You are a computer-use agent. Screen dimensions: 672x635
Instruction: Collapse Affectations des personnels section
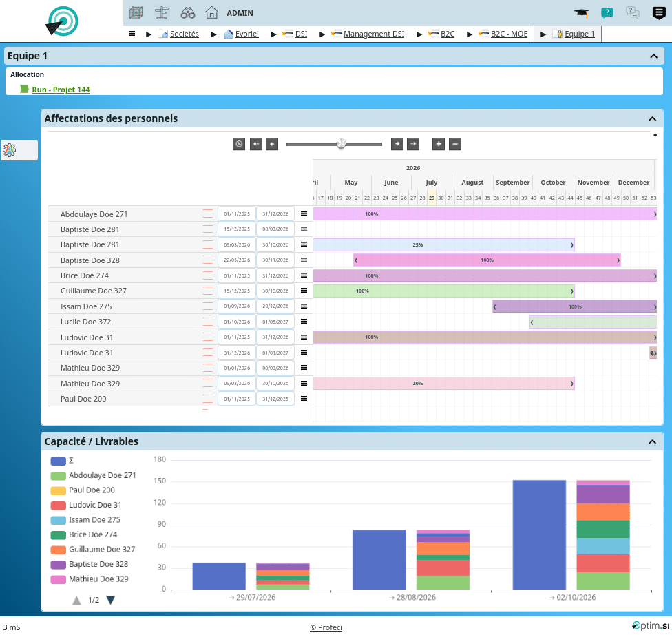(652, 118)
